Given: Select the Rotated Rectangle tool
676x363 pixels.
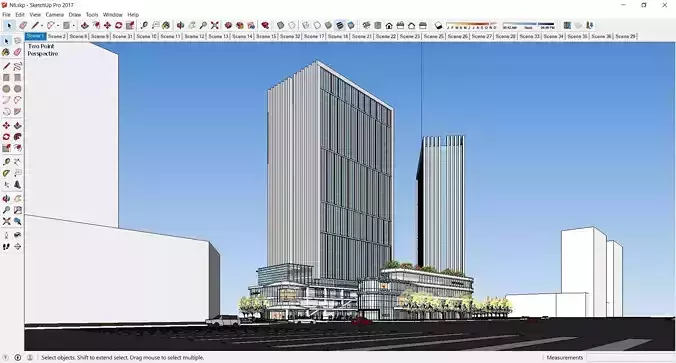Looking at the screenshot, I should [17, 78].
